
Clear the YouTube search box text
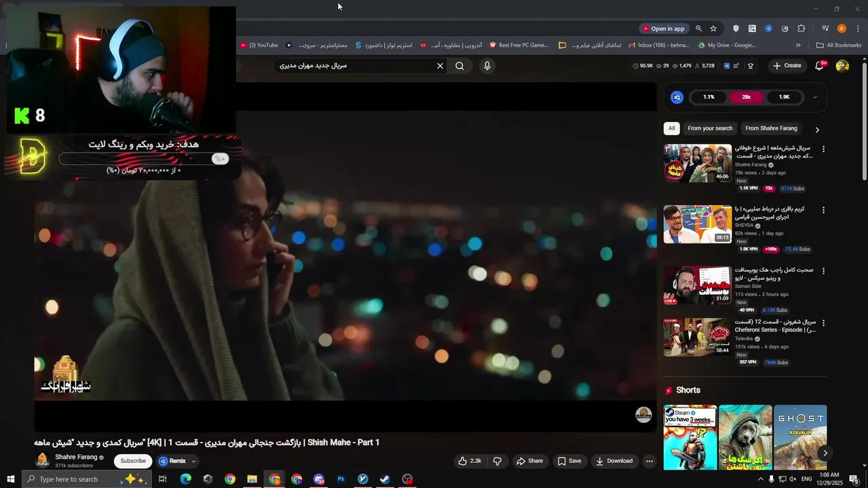click(x=440, y=66)
